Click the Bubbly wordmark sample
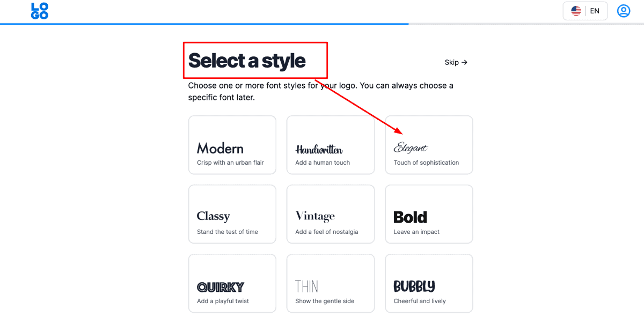The height and width of the screenshot is (316, 644). (414, 286)
